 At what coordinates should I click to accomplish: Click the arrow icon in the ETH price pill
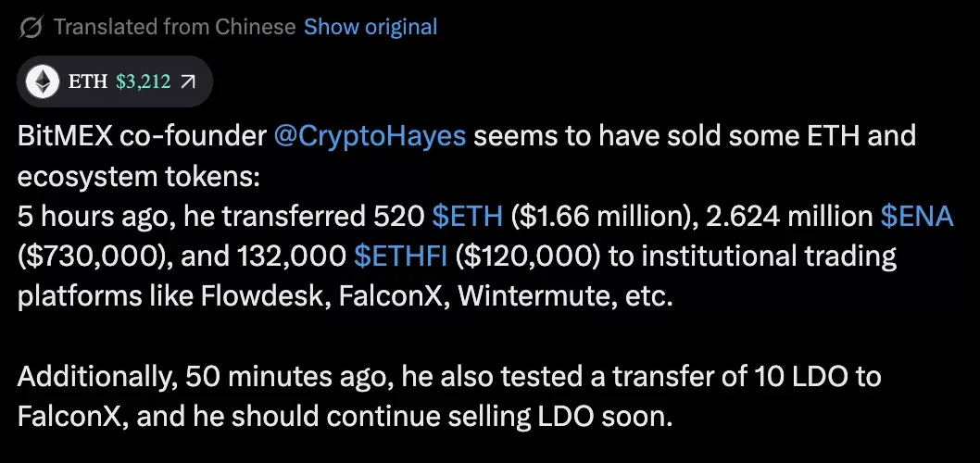(188, 82)
